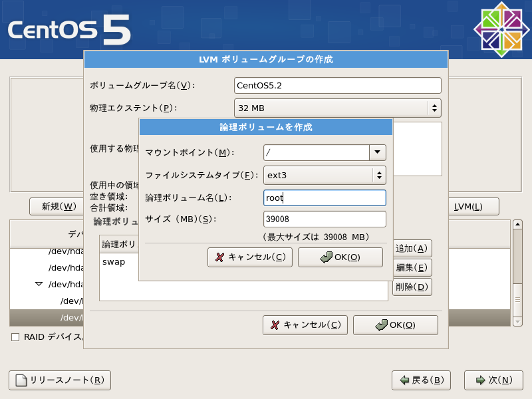Click the logical volume name field
532x399 pixels.
pyautogui.click(x=325, y=198)
